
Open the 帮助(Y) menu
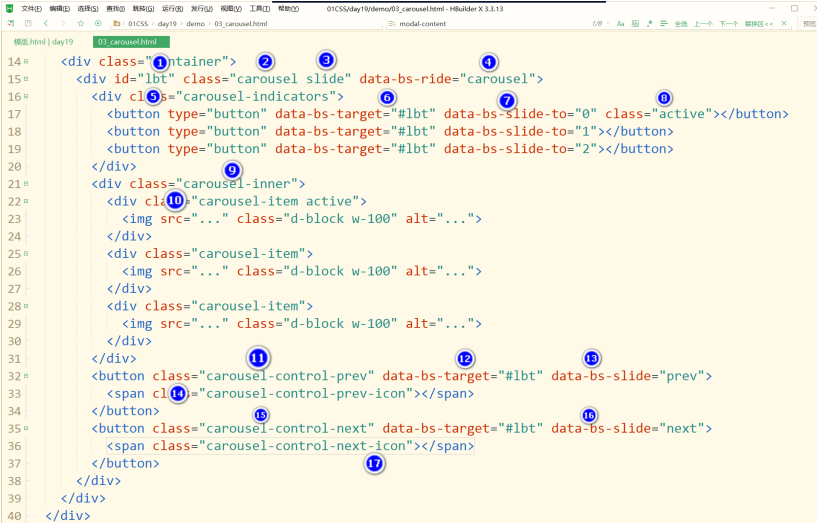288,9
